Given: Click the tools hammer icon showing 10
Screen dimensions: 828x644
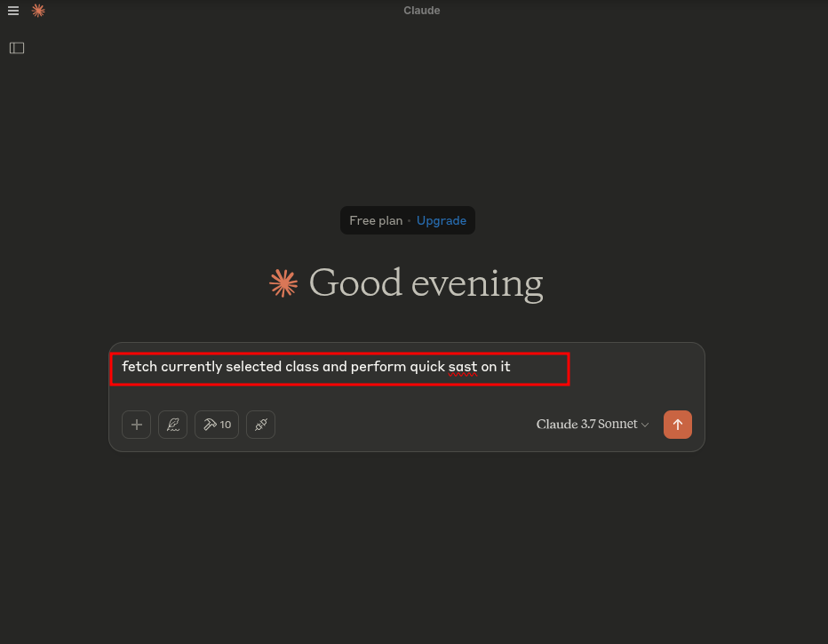Looking at the screenshot, I should coord(216,425).
